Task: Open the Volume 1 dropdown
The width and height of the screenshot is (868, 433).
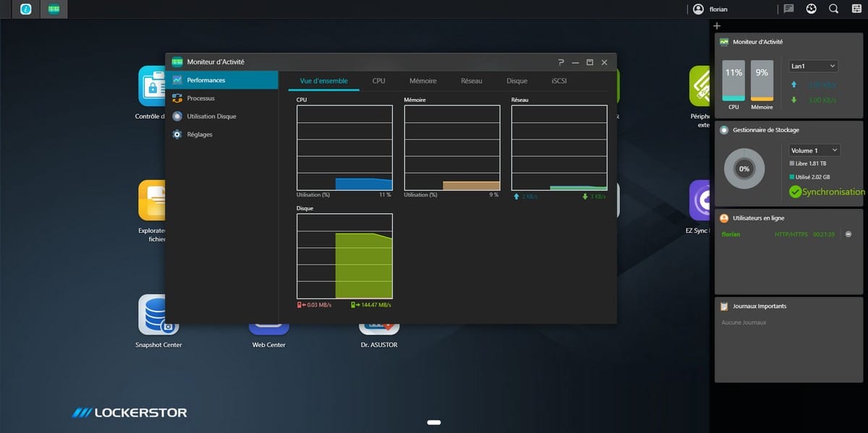Action: point(814,150)
